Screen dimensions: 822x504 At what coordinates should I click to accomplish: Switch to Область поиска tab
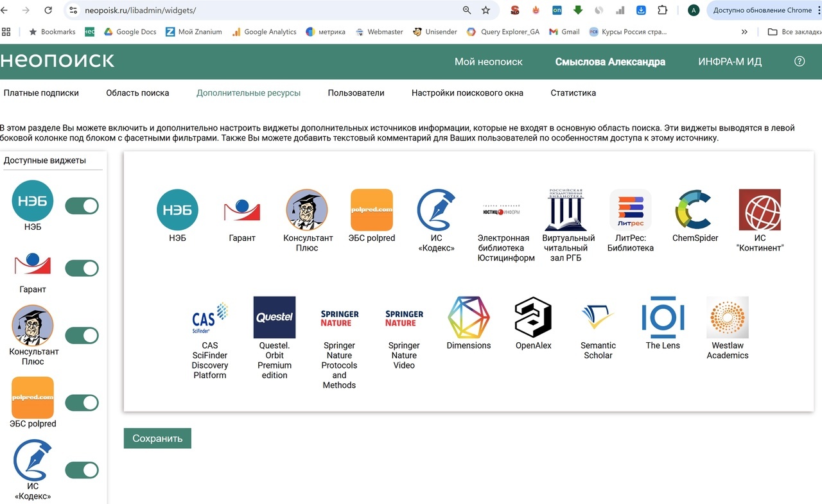coord(137,92)
